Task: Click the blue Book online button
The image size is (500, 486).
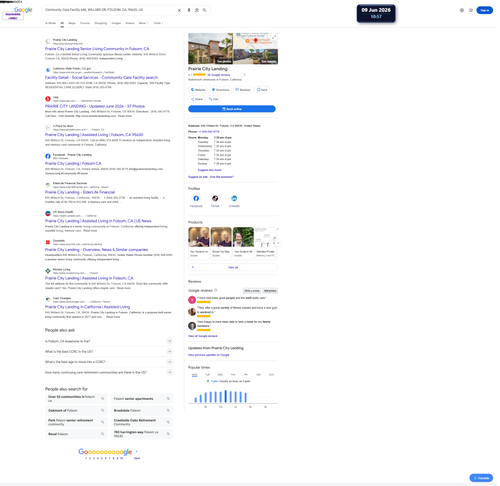Action: [x=232, y=109]
